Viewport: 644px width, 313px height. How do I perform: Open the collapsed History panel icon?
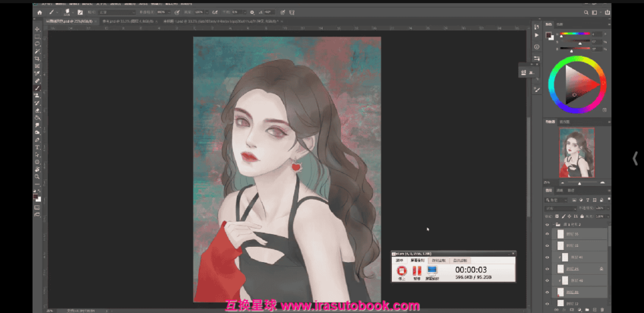(536, 26)
